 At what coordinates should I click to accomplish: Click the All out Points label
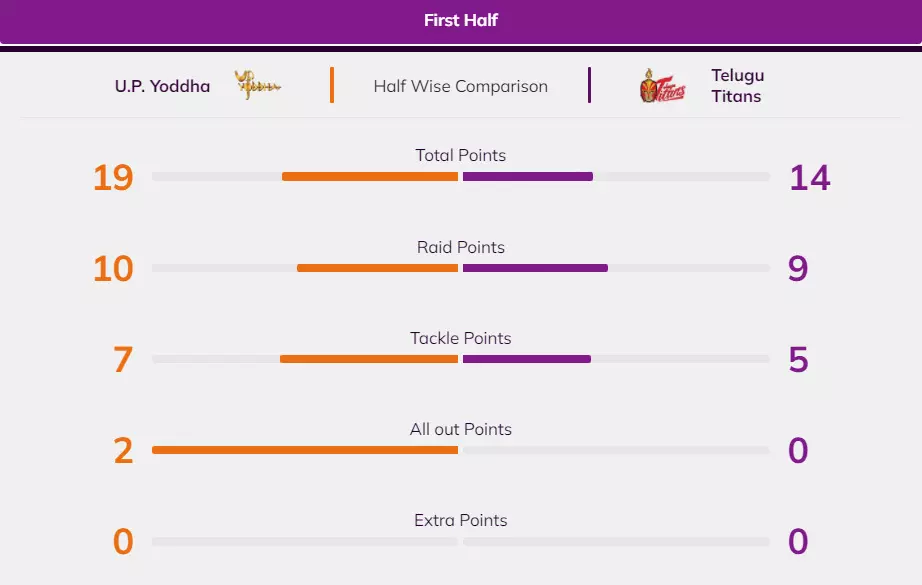tap(461, 429)
